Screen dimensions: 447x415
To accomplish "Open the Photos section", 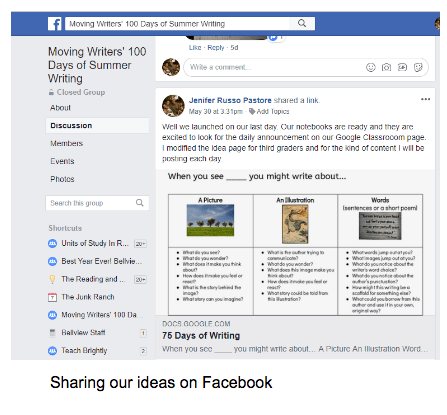I will click(62, 179).
